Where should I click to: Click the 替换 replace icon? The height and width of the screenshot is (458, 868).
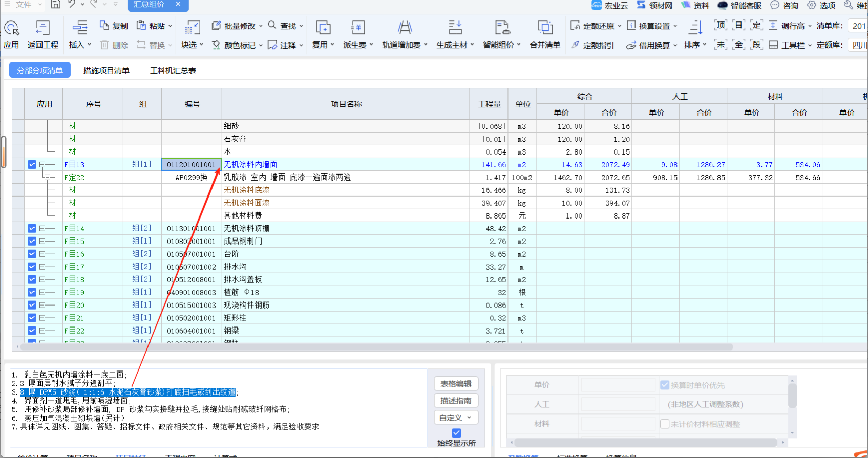141,45
